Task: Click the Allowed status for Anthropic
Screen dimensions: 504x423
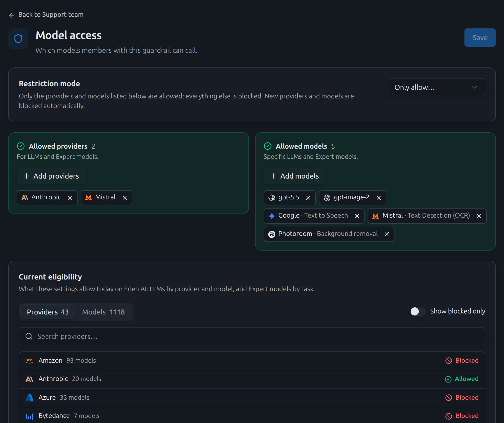Action: click(x=462, y=379)
